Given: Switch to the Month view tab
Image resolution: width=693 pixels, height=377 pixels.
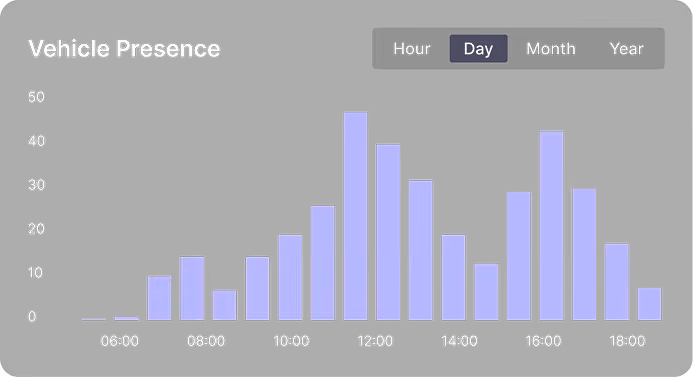Looking at the screenshot, I should point(551,49).
